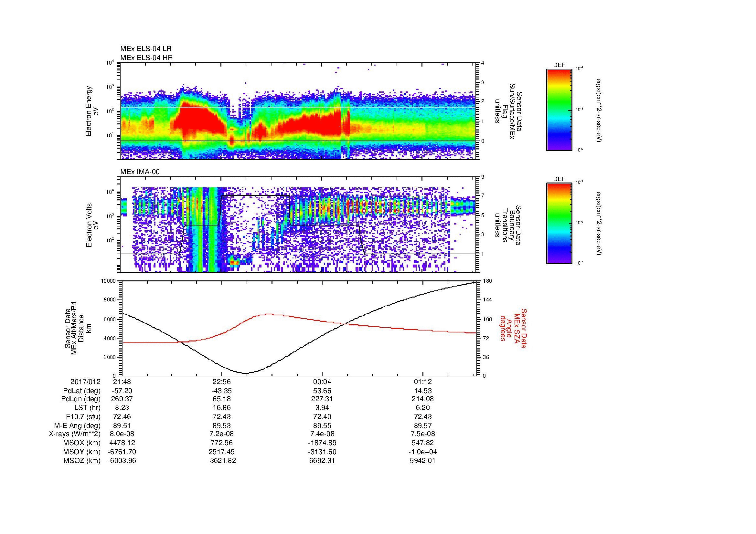Viewport: 756px width, 534px height.
Task: Click the F10.7 value '72.46'
Action: click(x=122, y=417)
